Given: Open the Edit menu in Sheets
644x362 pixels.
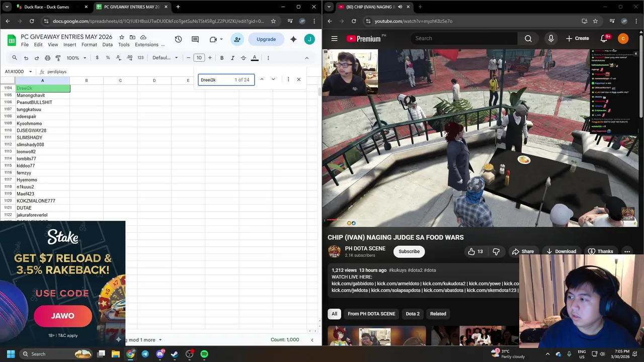Looking at the screenshot, I should coord(38,45).
